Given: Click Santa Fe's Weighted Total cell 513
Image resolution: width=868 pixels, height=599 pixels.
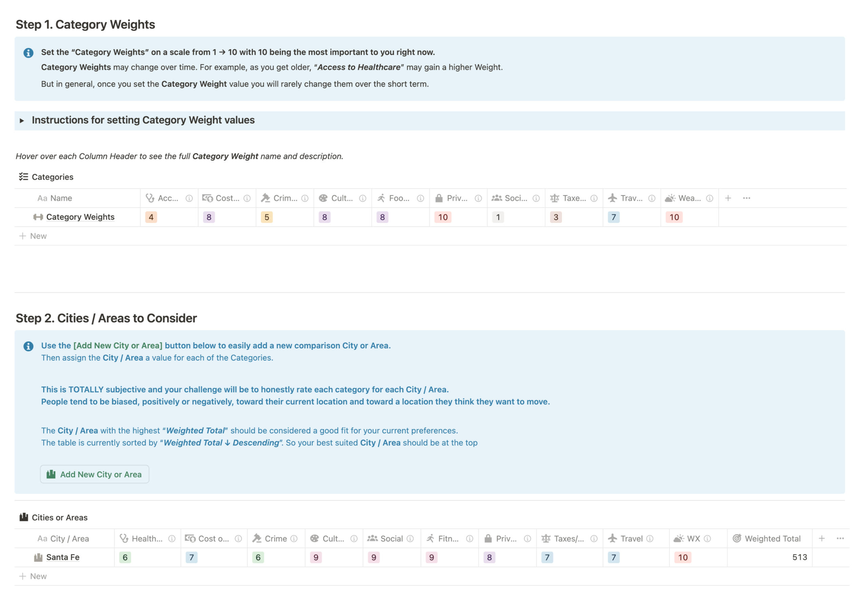Looking at the screenshot, I should click(800, 557).
